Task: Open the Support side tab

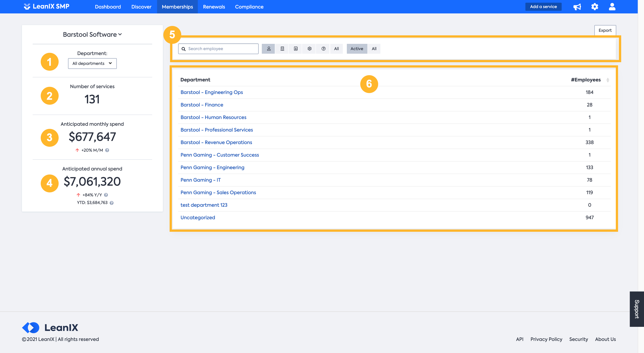Action: 636,309
